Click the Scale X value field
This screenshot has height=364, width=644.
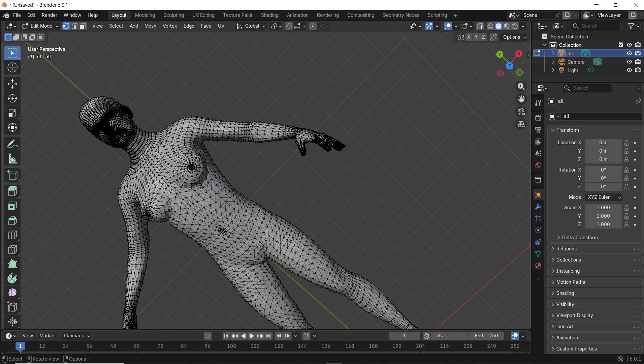pyautogui.click(x=603, y=208)
